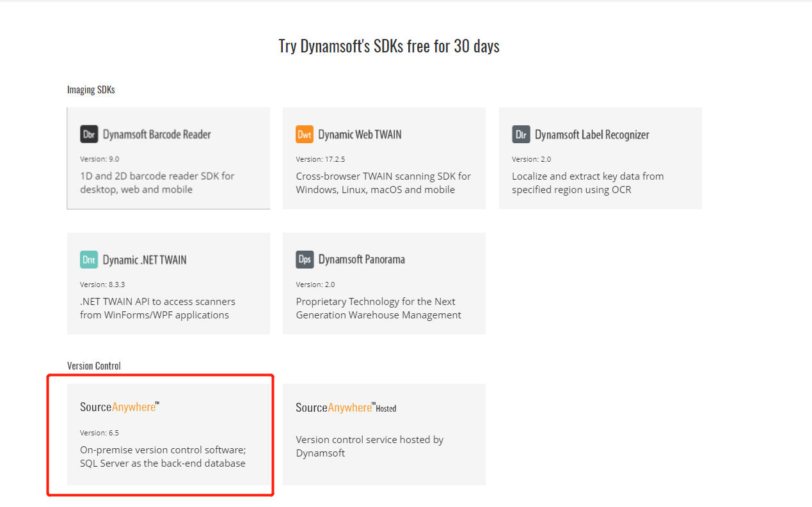Open the Dynamic Web TWAIN product card
Screen dimensions: 812x507
coord(384,158)
